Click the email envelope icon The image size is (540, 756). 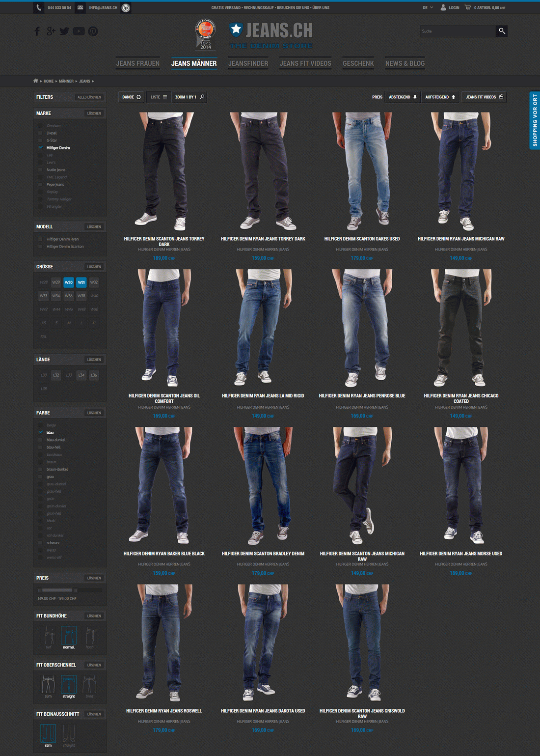pyautogui.click(x=81, y=8)
